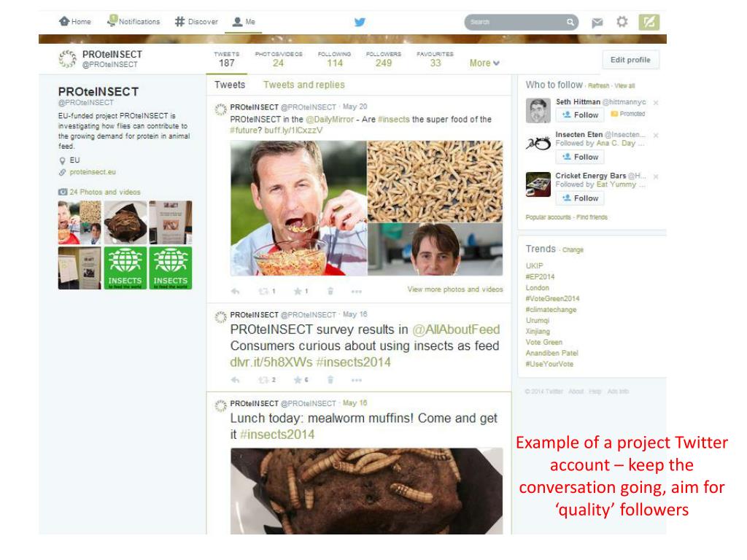Open Find friends link
Image resolution: width=747 pixels, height=560 pixels.
pyautogui.click(x=592, y=217)
